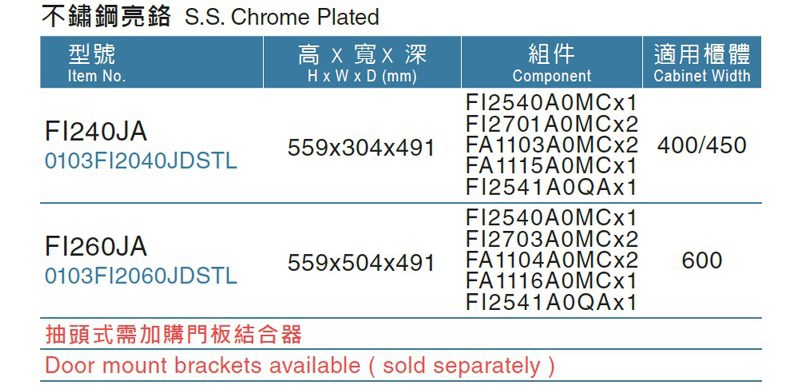The width and height of the screenshot is (800, 392).
Task: Click component FA1115A0MCx1
Action: coord(552,166)
